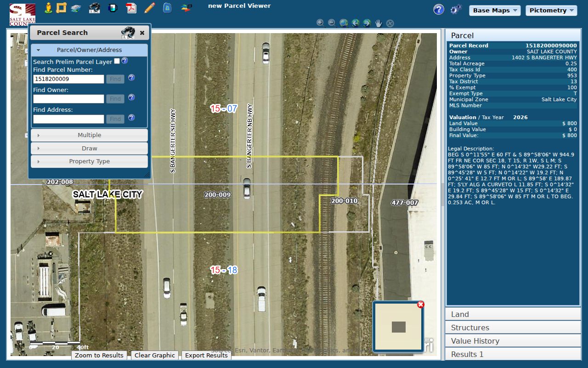Zoom to full extent globe icon
The width and height of the screenshot is (588, 368).
tap(344, 23)
